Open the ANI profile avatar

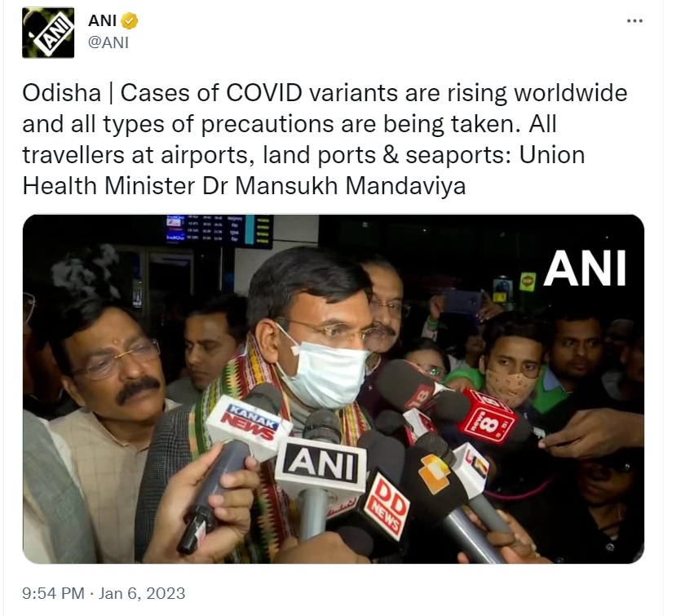click(48, 33)
